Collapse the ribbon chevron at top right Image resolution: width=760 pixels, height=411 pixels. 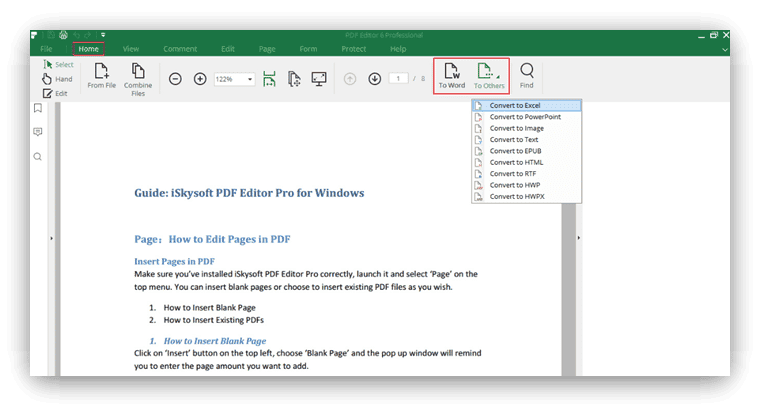725,49
